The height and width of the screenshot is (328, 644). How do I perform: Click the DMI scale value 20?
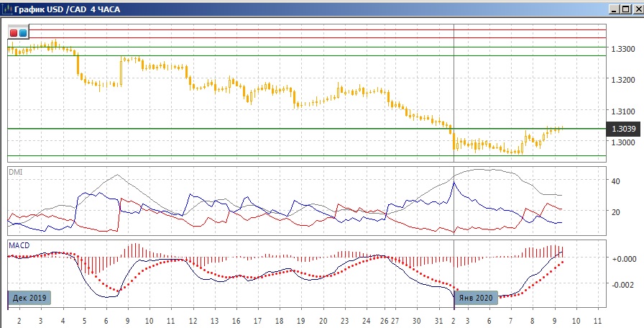615,212
